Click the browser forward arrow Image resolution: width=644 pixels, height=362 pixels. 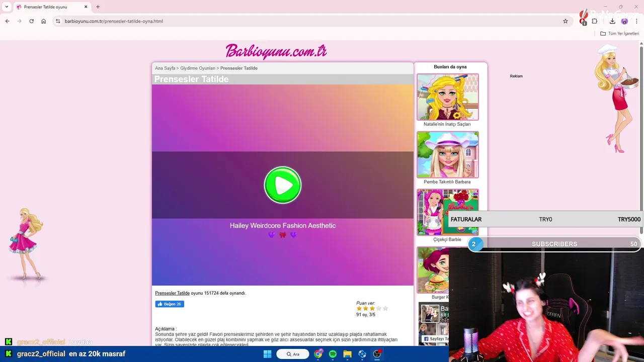pos(20,21)
